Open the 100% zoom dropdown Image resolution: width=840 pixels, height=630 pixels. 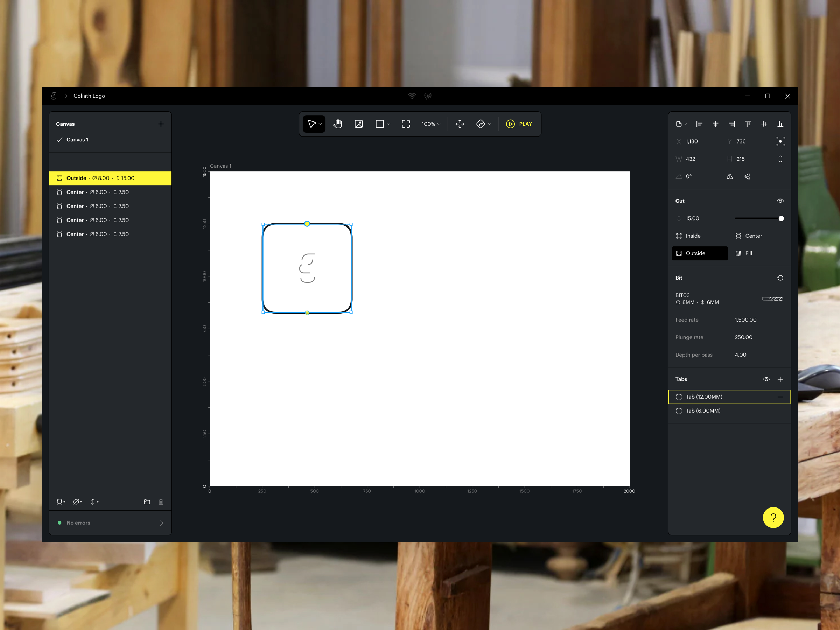pyautogui.click(x=430, y=124)
